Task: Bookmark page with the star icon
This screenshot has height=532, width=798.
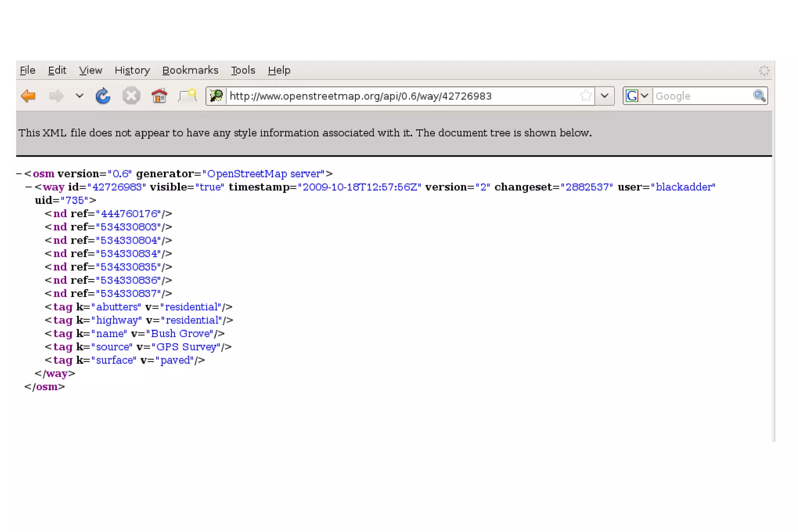Action: click(585, 96)
